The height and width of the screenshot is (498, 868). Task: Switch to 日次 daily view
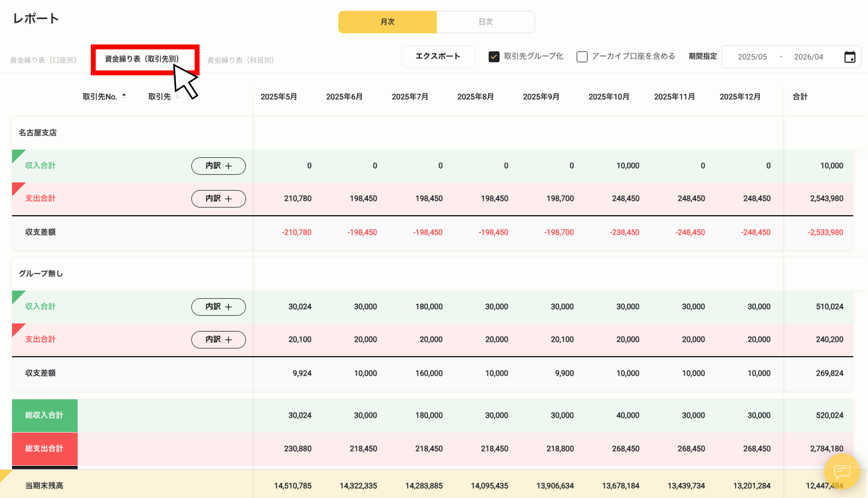coord(486,22)
